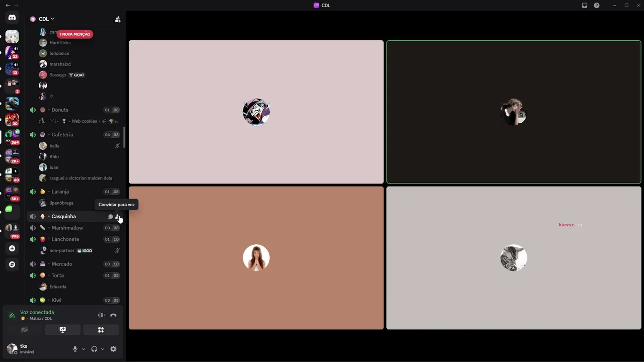Open noise suppression waveform icon
Screen dimensions: 644x362
[x=101, y=315]
